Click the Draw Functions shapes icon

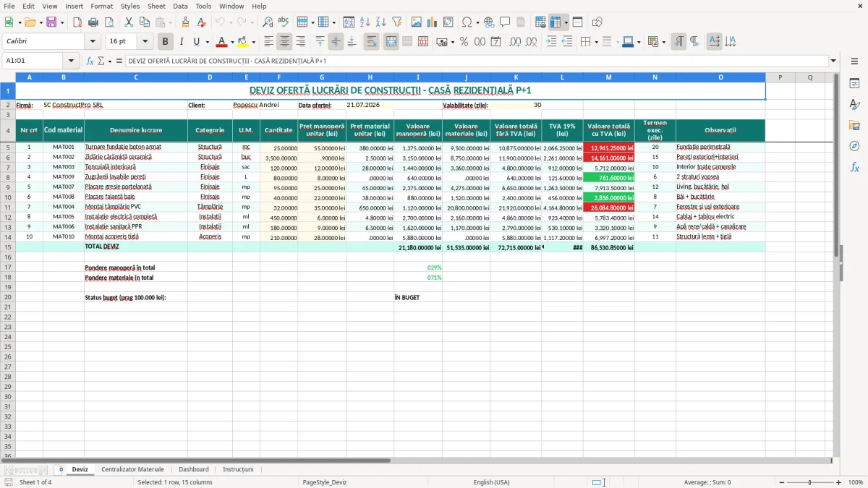click(597, 22)
